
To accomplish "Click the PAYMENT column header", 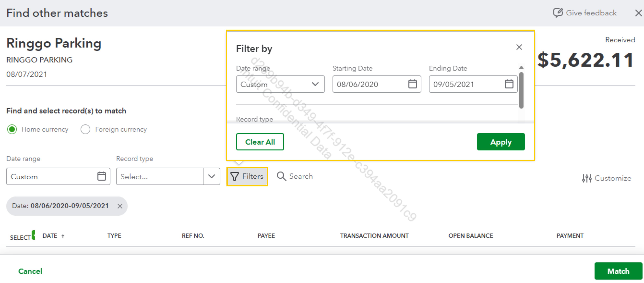I will pos(570,236).
